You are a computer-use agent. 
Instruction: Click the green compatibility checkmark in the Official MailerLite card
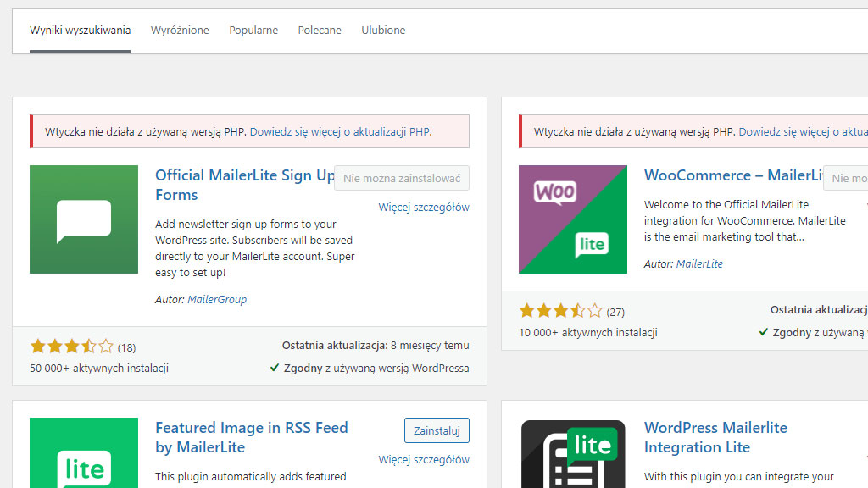pyautogui.click(x=275, y=368)
